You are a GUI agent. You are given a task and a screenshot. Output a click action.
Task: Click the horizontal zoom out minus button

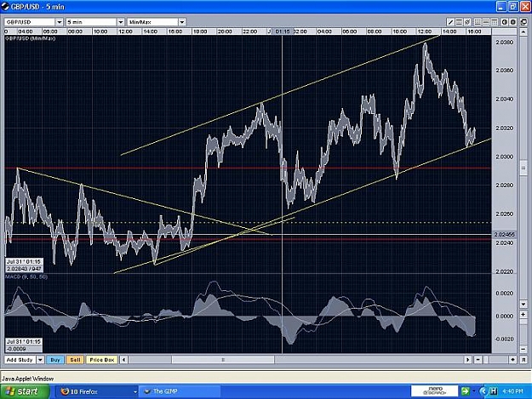pyautogui.click(x=478, y=360)
